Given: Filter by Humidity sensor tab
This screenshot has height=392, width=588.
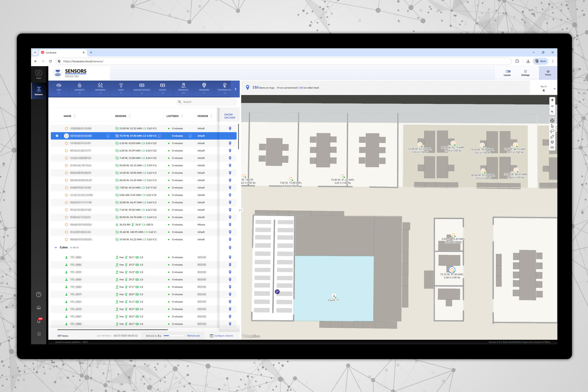Looking at the screenshot, I should click(x=79, y=88).
